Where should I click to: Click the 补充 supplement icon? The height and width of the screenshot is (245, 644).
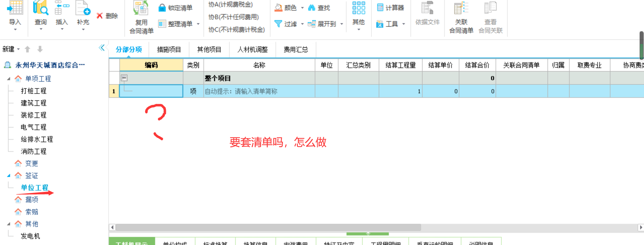click(83, 7)
